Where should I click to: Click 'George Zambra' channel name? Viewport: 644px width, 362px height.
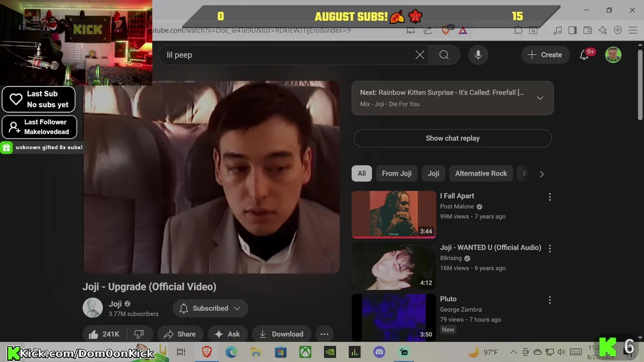pos(461,310)
